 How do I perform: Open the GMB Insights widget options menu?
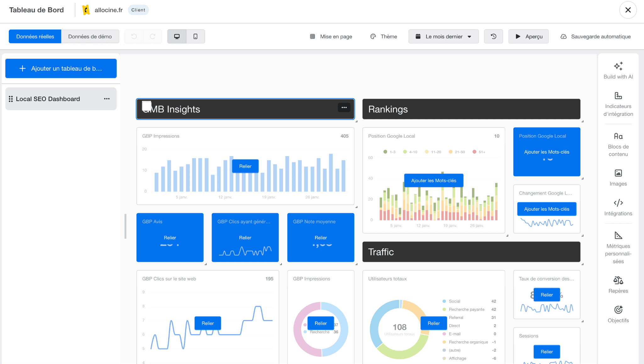tap(344, 107)
